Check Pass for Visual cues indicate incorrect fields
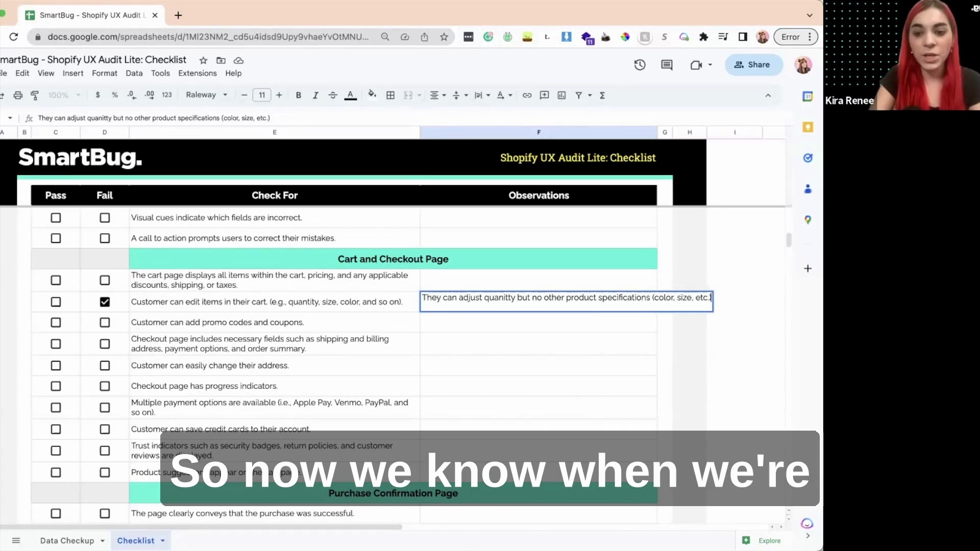This screenshot has height=551, width=980. [56, 218]
